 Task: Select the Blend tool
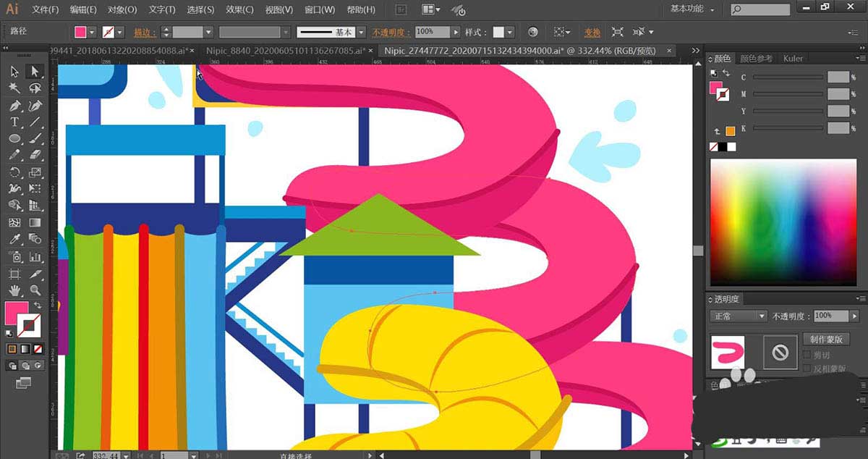pos(34,239)
